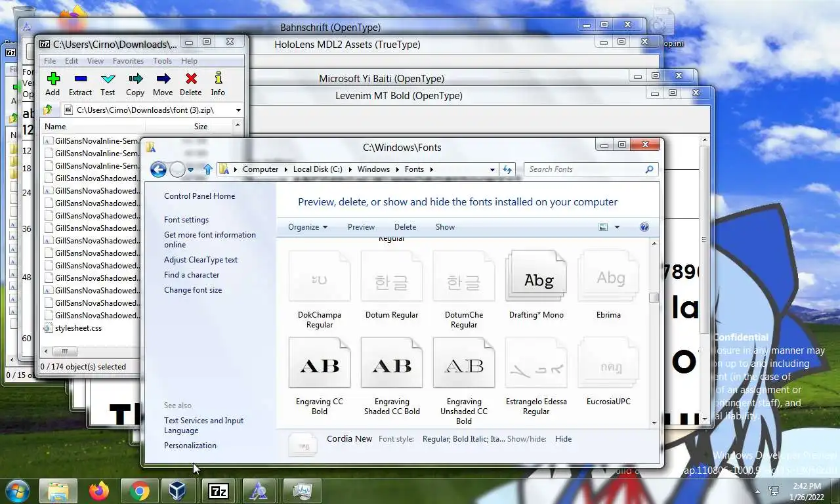Select the Dotum Regular font icon
Image resolution: width=840 pixels, height=504 pixels.
[392, 276]
